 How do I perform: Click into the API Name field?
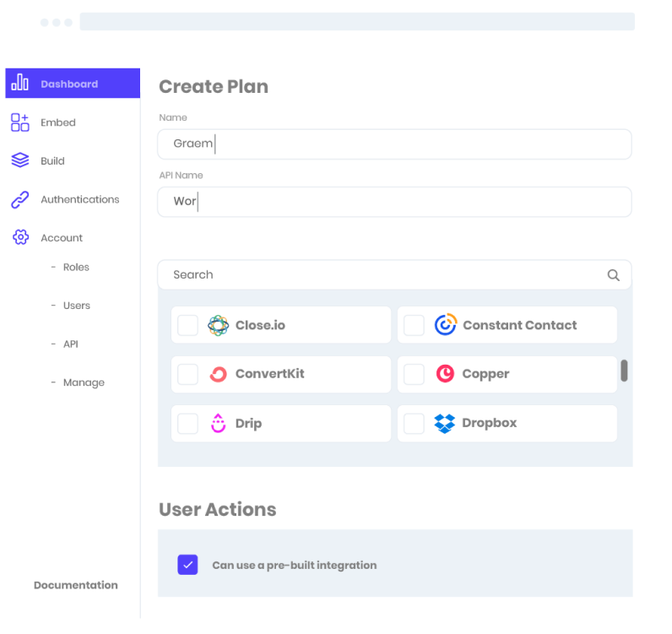pyautogui.click(x=394, y=202)
